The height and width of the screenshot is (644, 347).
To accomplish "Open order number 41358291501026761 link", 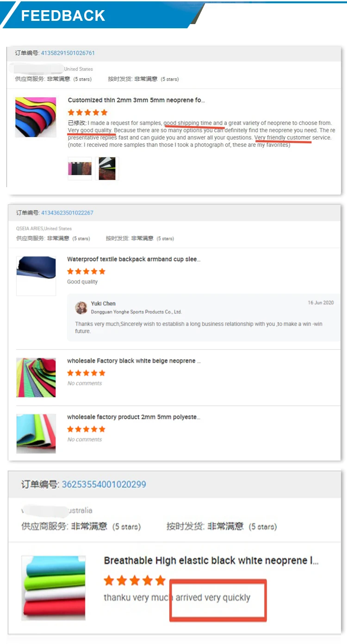I will [x=68, y=53].
